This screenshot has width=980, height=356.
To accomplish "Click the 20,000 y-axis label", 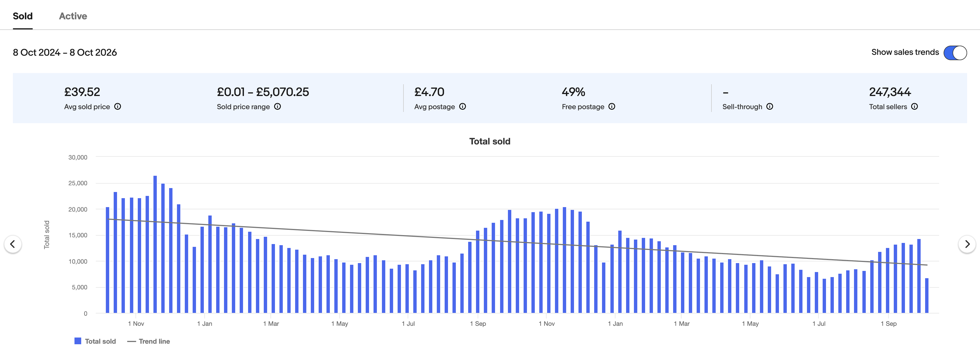I will tap(78, 209).
